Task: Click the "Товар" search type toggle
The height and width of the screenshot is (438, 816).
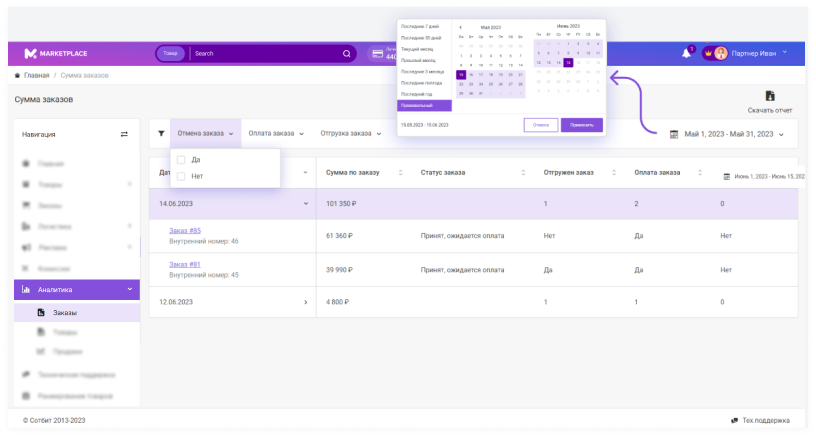Action: [x=171, y=54]
